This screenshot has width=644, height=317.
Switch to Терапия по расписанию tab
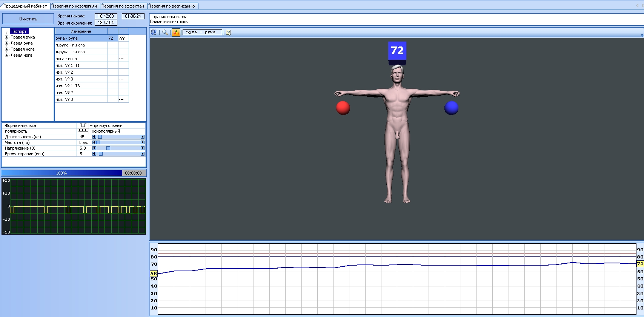(x=172, y=6)
